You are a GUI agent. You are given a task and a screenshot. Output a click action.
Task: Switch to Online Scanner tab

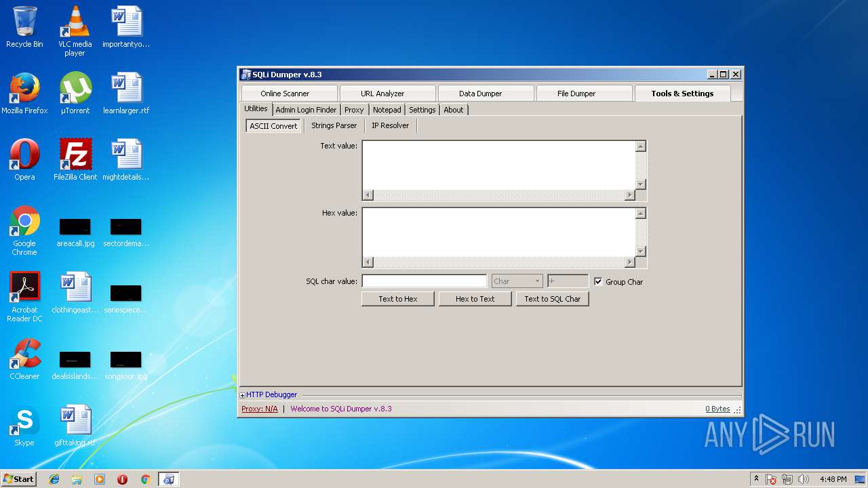[x=288, y=94]
